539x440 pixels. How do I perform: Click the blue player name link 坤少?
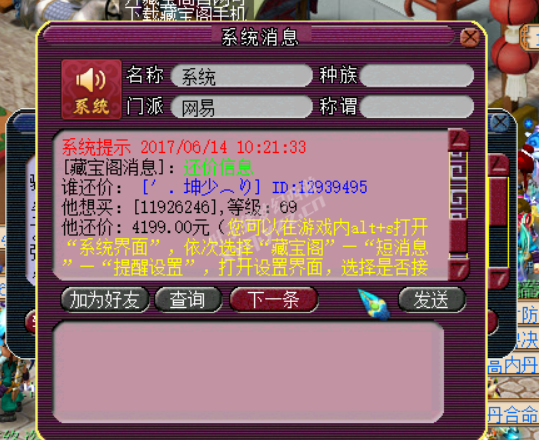click(201, 187)
